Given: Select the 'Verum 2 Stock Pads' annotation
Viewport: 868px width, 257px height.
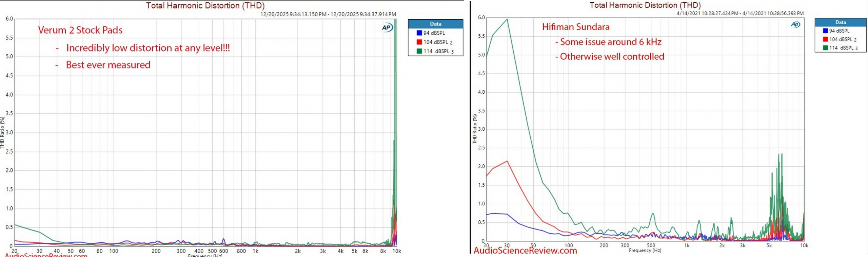Looking at the screenshot, I should tap(80, 30).
